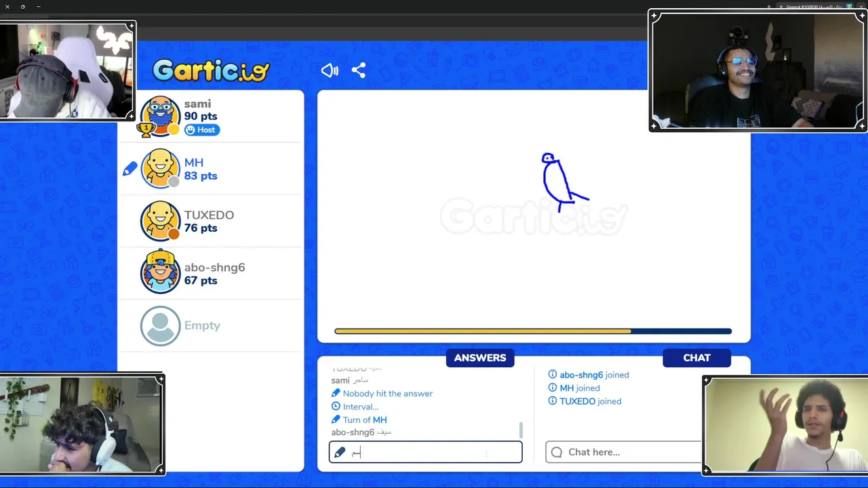Click the answers list scrollbar
This screenshot has height=488, width=868.
pyautogui.click(x=521, y=430)
